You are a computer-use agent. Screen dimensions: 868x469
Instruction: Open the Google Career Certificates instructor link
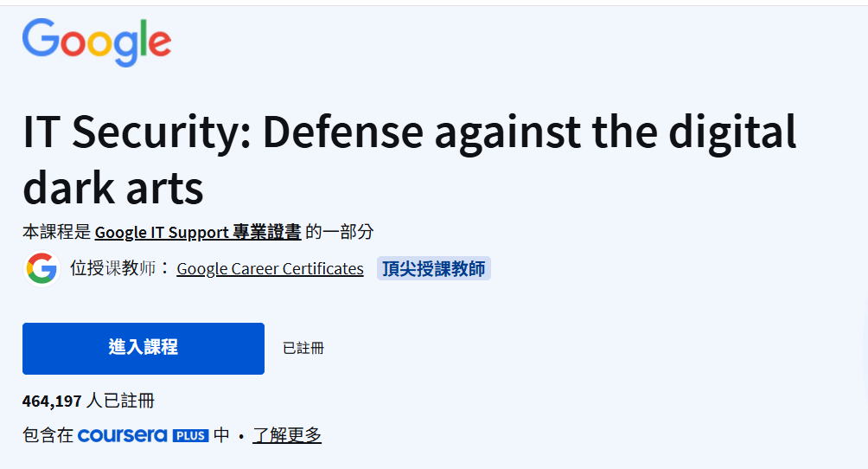point(270,269)
